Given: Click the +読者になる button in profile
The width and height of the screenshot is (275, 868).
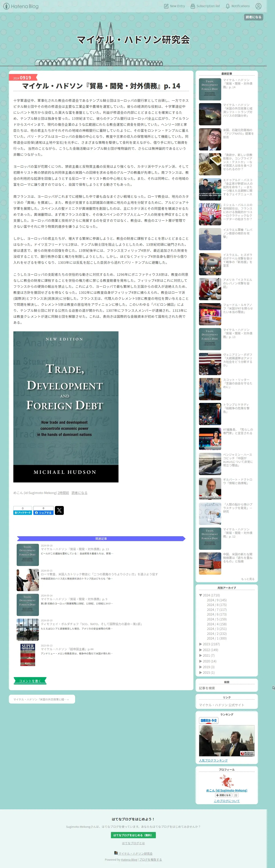Looking at the screenshot, I should coord(223,795).
